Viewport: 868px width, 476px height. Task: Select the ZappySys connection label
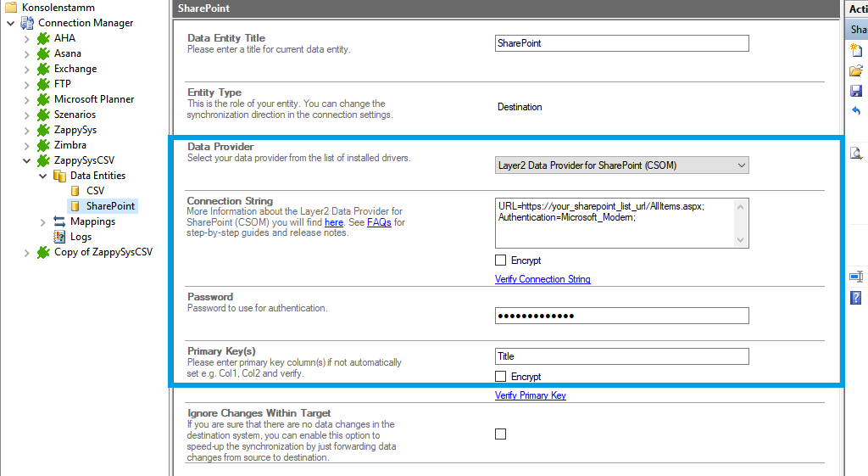(75, 130)
